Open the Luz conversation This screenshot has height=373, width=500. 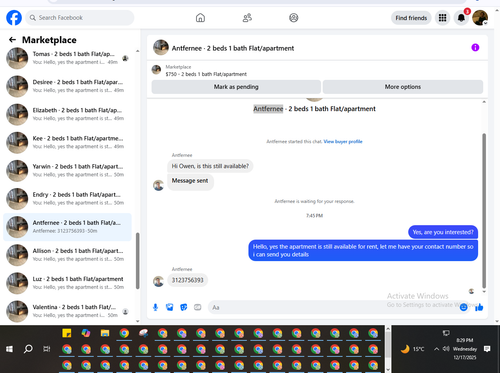tap(67, 283)
